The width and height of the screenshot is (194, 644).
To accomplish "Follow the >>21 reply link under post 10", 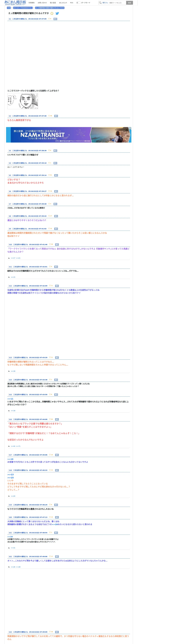I will tap(18, 258).
